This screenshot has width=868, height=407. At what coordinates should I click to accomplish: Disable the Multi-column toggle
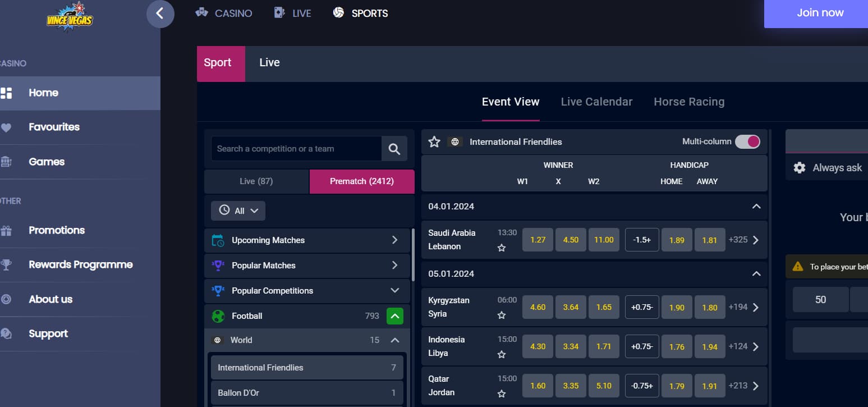pos(747,142)
